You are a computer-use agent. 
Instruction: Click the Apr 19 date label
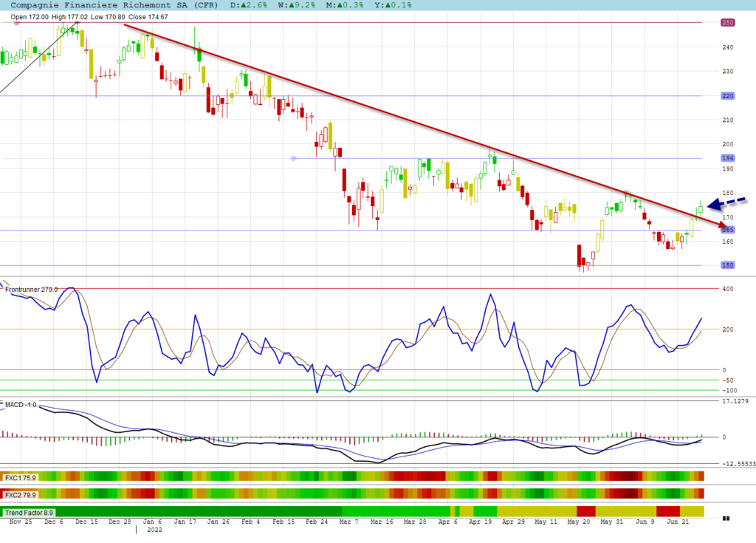[x=480, y=522]
